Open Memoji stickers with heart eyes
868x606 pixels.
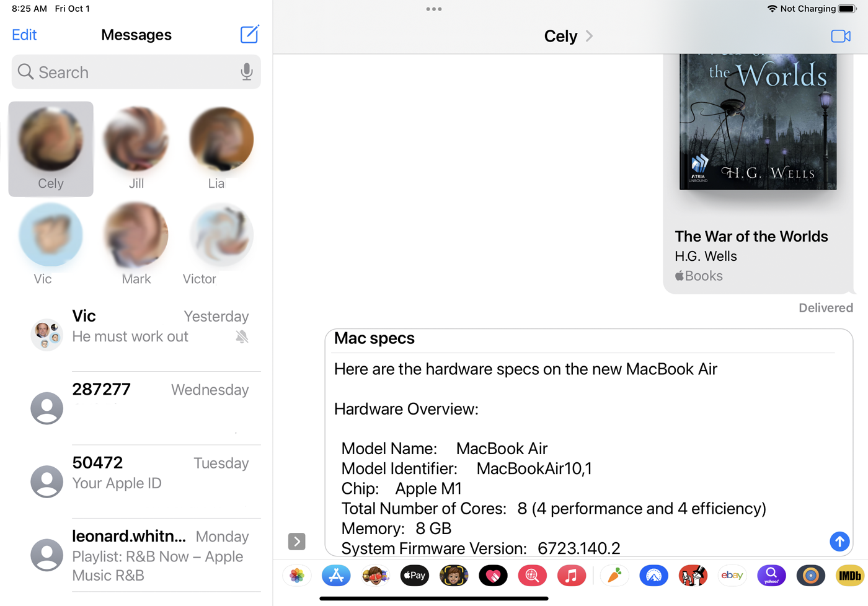[375, 576]
